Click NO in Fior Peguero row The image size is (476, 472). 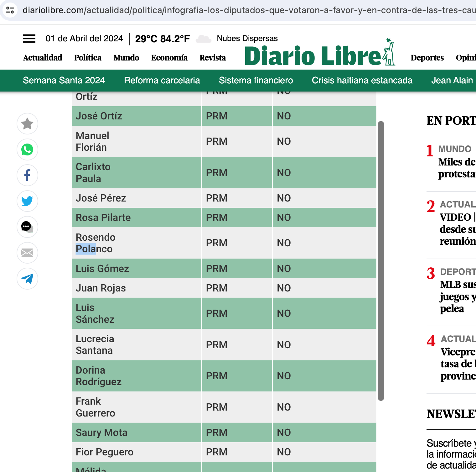tap(284, 452)
